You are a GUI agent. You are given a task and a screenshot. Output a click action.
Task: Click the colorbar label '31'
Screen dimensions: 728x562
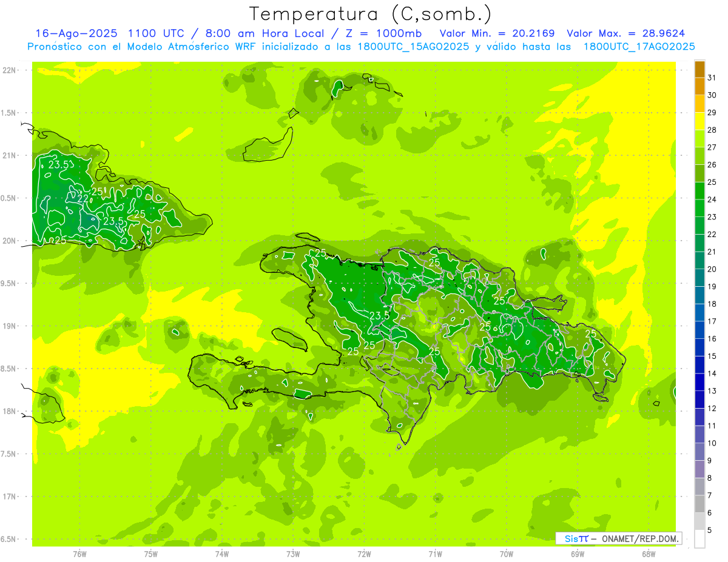click(712, 78)
